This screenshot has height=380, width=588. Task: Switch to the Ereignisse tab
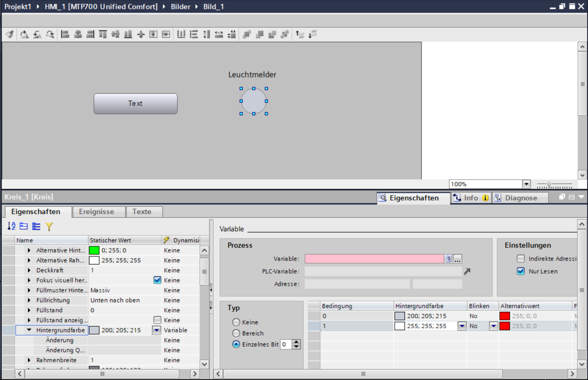click(x=97, y=212)
